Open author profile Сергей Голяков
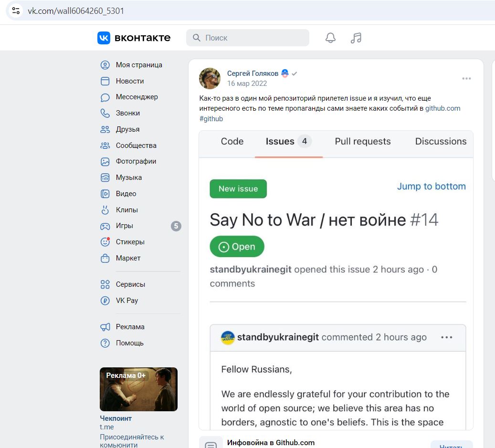The height and width of the screenshot is (448, 495). (x=253, y=73)
